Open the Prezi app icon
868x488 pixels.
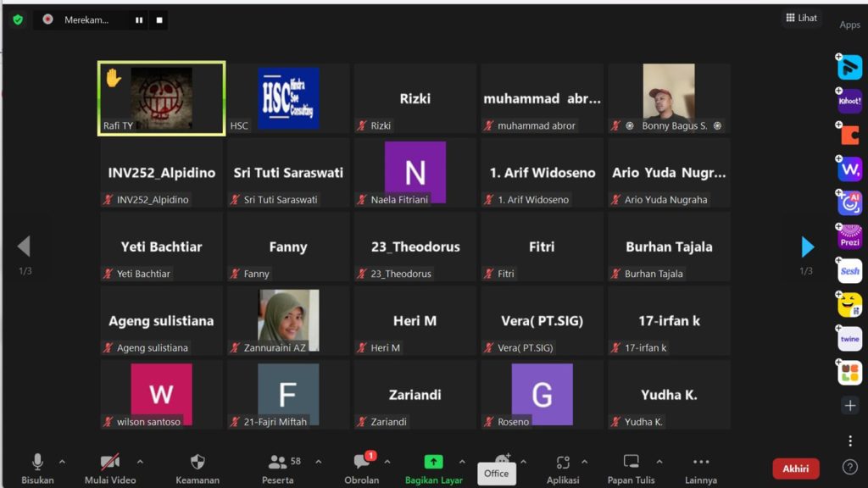click(x=849, y=236)
